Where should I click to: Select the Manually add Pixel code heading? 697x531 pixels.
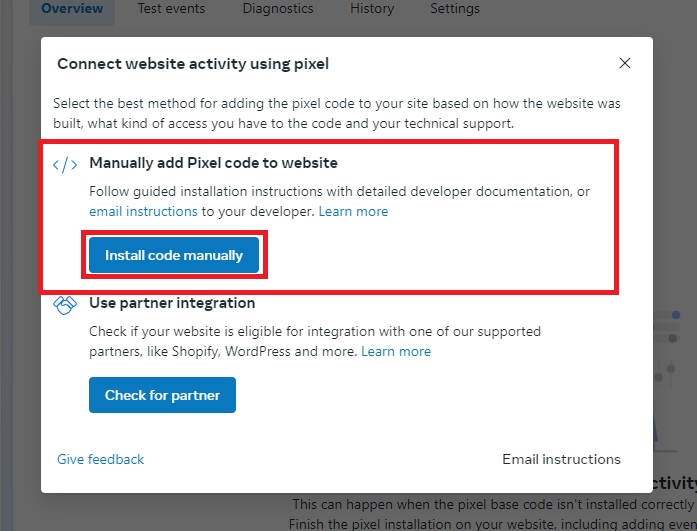click(x=213, y=163)
